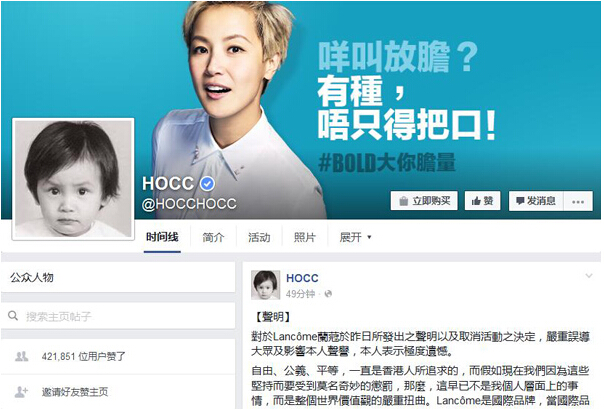Image resolution: width=604 pixels, height=410 pixels.
Task: Open the post options chevron at top right
Action: 589,276
